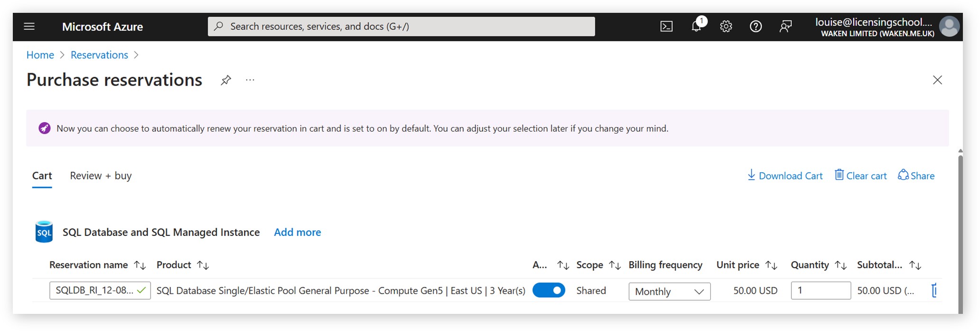980x331 pixels.
Task: Open the page ellipsis menu
Action: coord(250,80)
